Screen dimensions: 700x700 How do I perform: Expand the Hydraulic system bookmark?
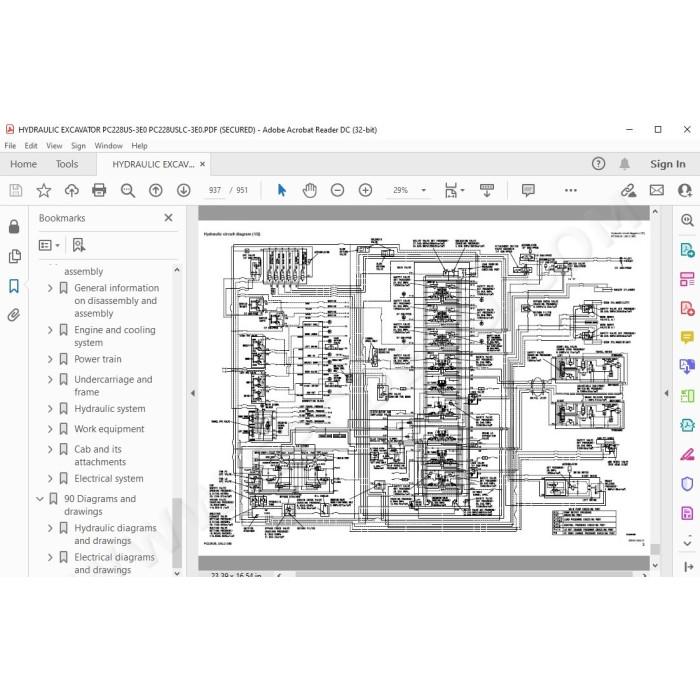(50, 408)
